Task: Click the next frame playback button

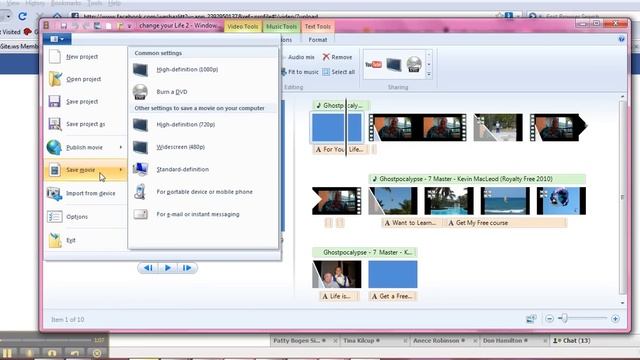Action: (x=187, y=268)
